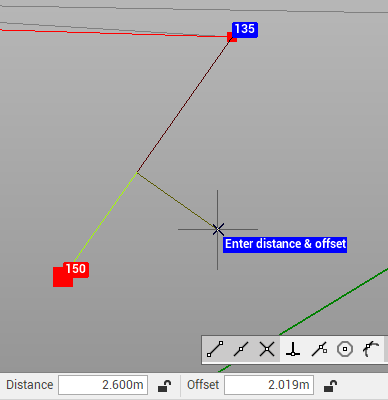This screenshot has height=400, width=388.
Task: Click the Enter distance & offset tooltip
Action: click(285, 244)
